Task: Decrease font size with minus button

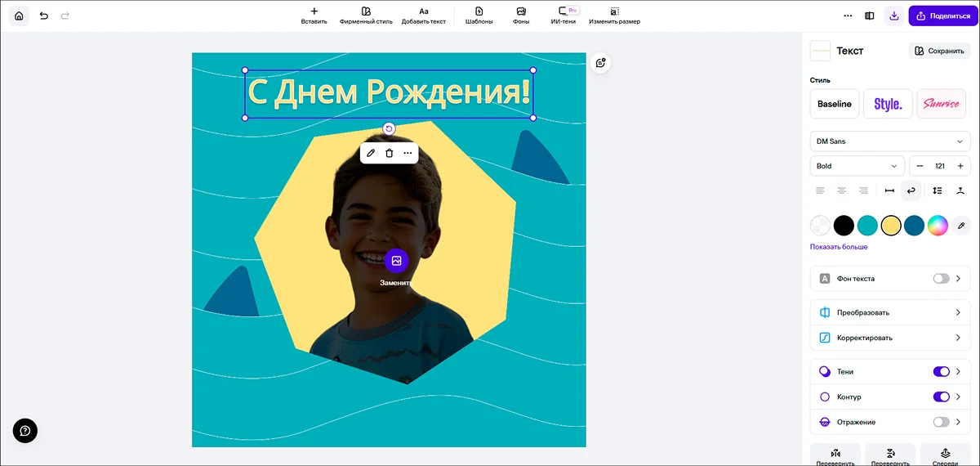Action: pos(920,166)
